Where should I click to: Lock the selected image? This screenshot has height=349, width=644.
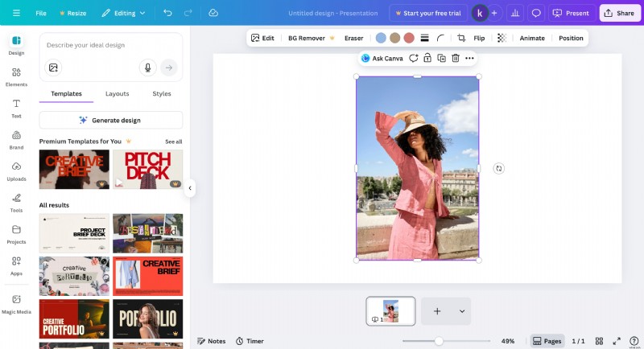(x=427, y=58)
